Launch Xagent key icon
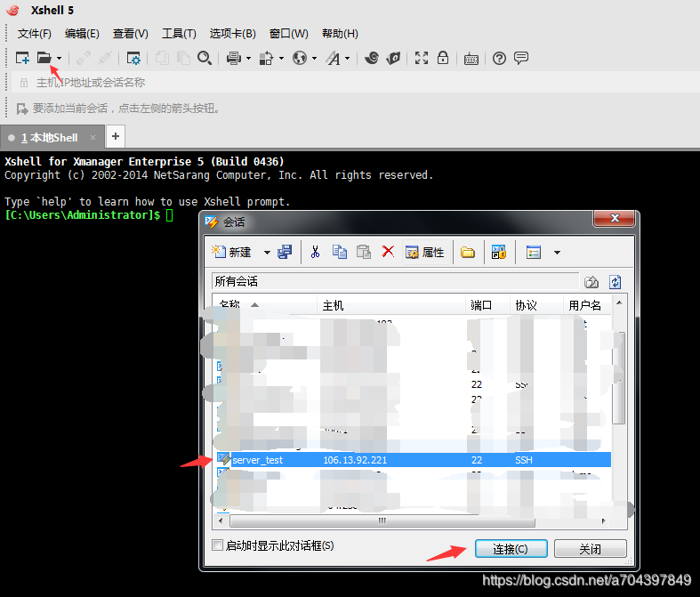Screen dimensions: 700x597 [393, 58]
